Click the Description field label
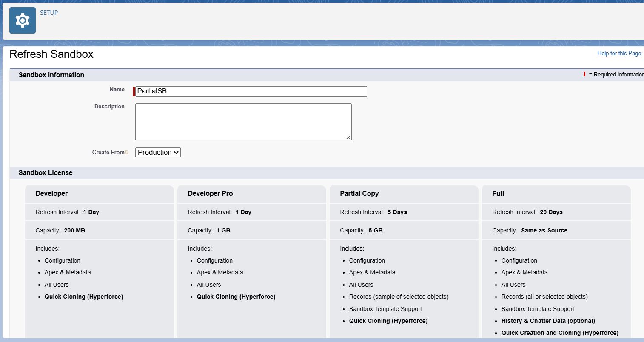 click(109, 106)
